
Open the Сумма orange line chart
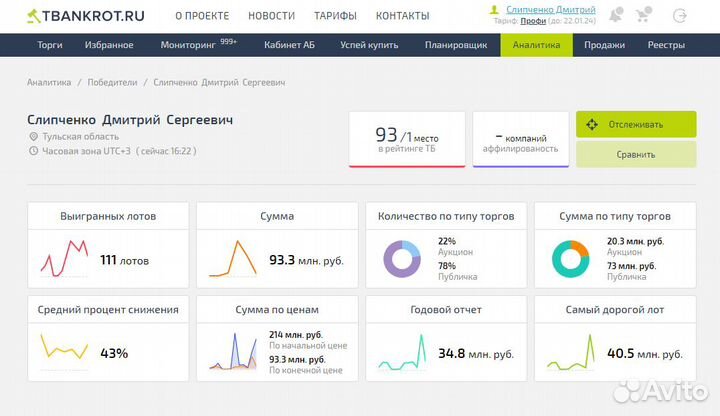point(233,259)
